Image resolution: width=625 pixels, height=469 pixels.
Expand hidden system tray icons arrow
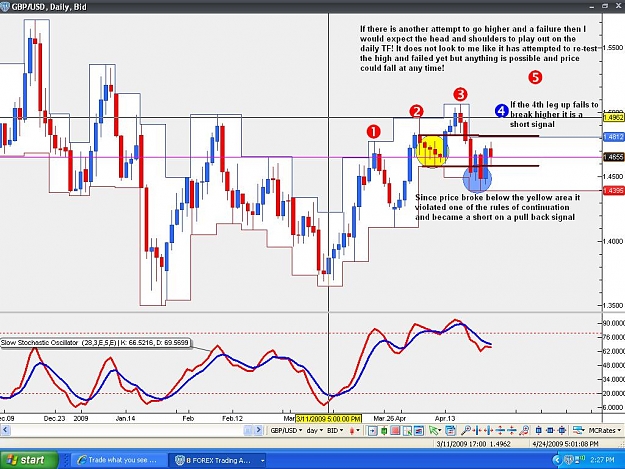coord(557,460)
